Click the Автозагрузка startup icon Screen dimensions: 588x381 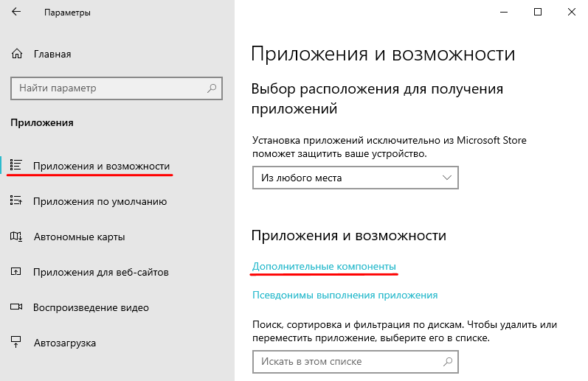(x=17, y=343)
